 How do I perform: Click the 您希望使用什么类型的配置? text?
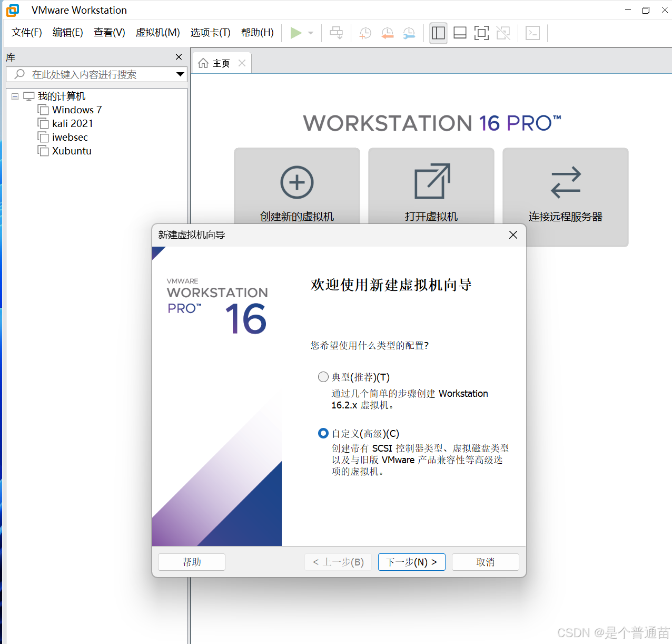(x=370, y=346)
